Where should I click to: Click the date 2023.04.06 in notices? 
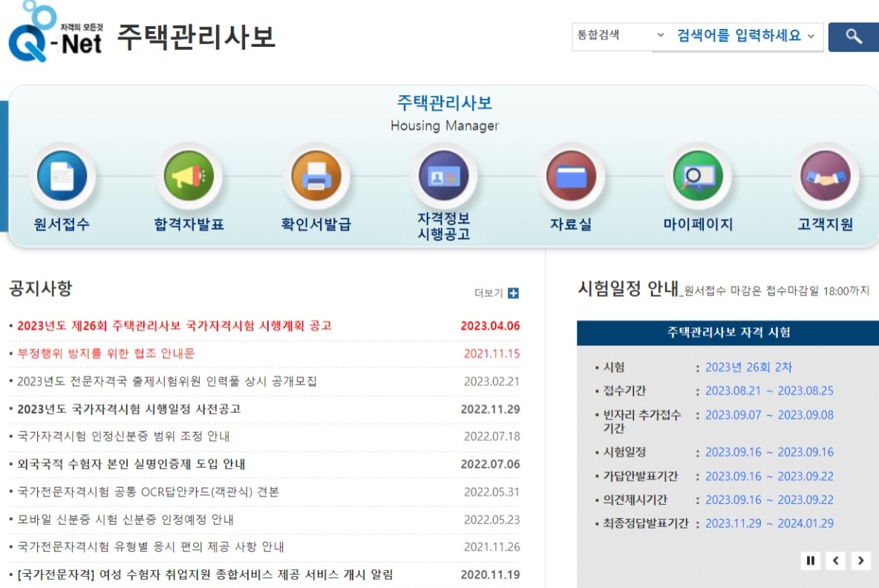490,326
